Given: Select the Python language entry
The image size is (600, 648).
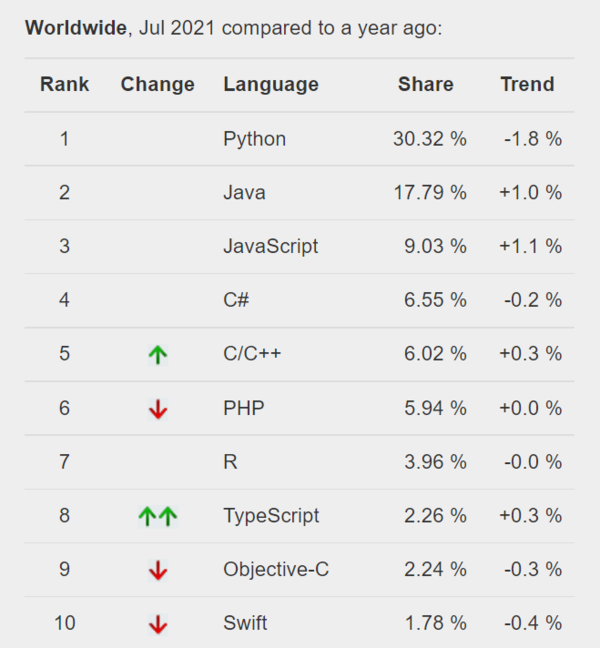Looking at the screenshot, I should point(254,139).
